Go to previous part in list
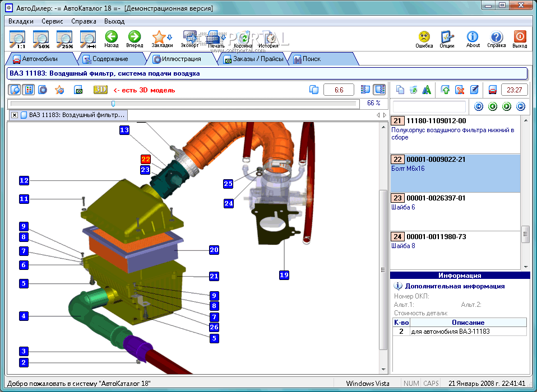This screenshot has height=392, width=537. (x=493, y=106)
